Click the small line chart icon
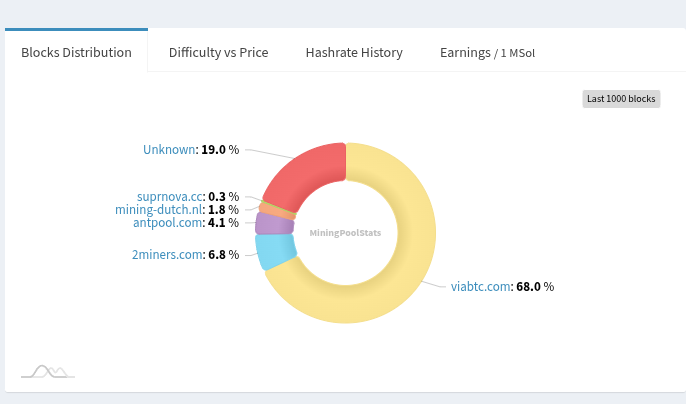This screenshot has width=686, height=404. pos(49,371)
